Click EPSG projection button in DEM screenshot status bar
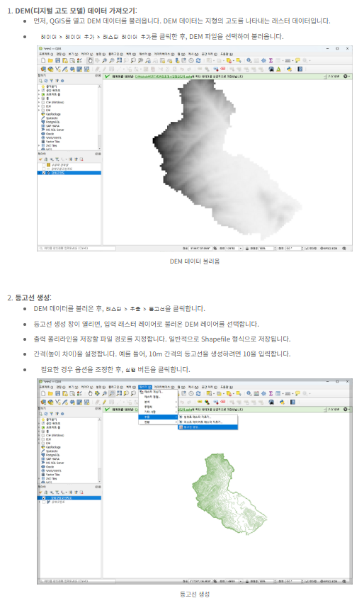364x598 pixels. tap(329, 248)
